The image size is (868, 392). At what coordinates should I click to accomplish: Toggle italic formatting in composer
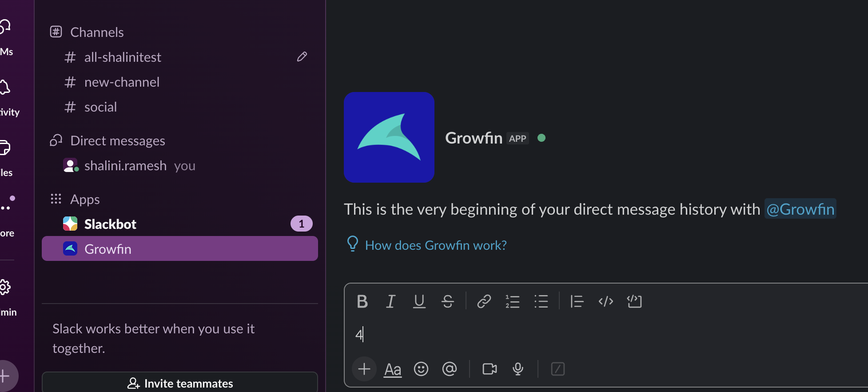click(x=390, y=301)
